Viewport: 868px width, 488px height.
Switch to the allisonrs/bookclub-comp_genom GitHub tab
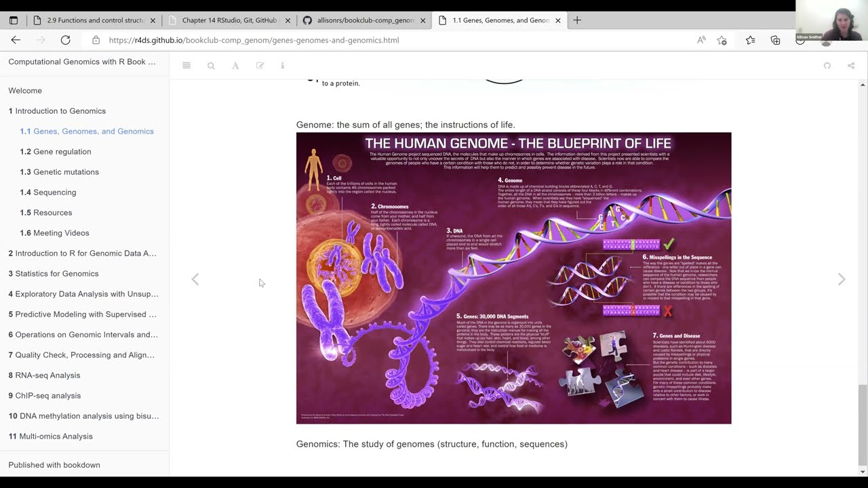pos(364,20)
